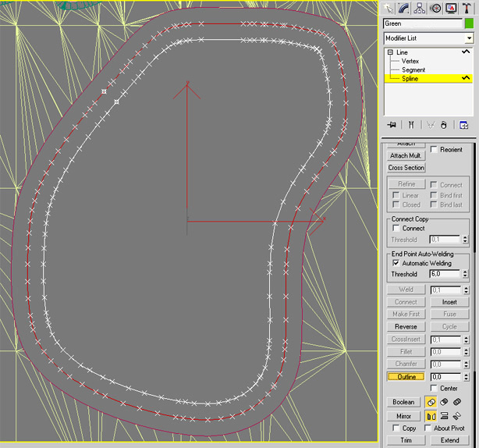
Task: Click the Pin Stack icon
Action: tap(391, 125)
